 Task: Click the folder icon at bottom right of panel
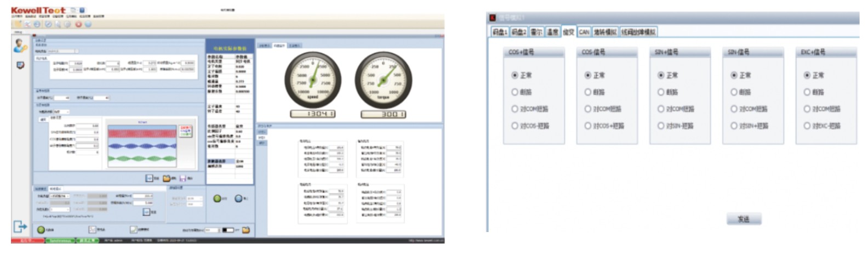[246, 230]
